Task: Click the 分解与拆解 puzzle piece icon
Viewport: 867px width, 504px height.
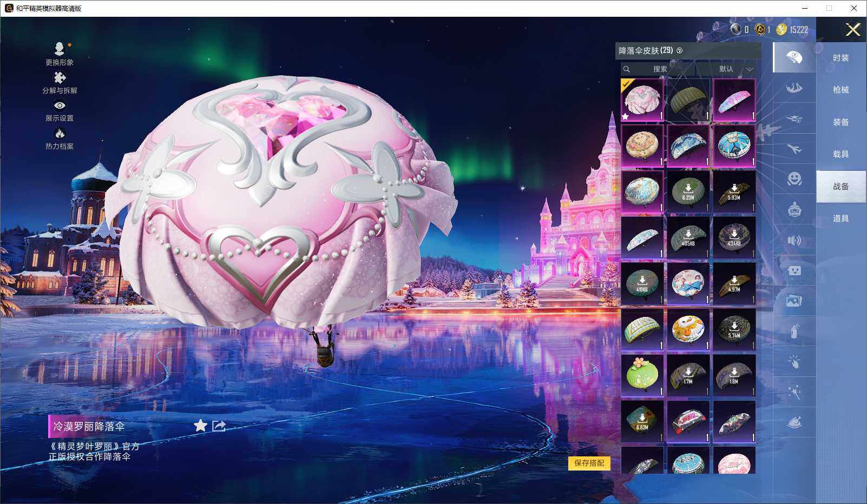Action: pos(60,78)
